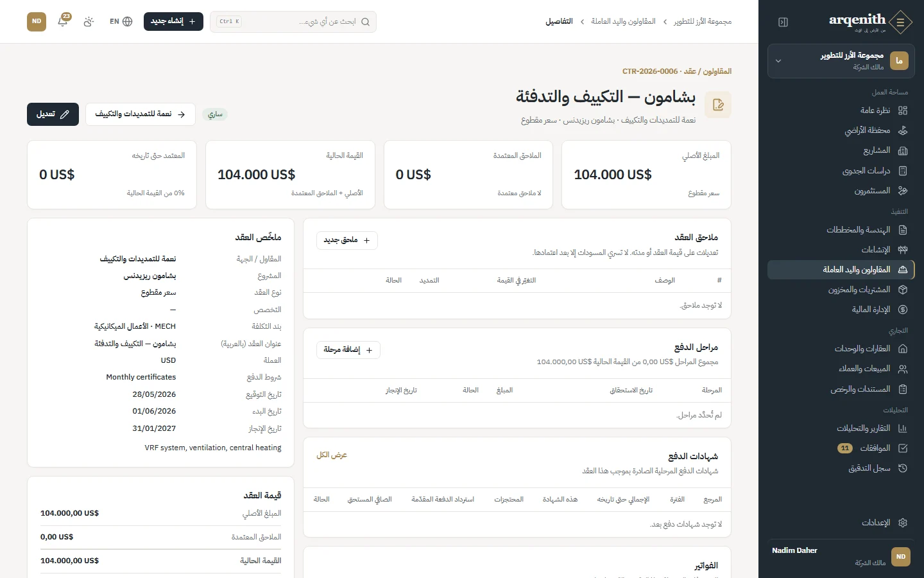Switch language with the EN globe button

pos(121,21)
